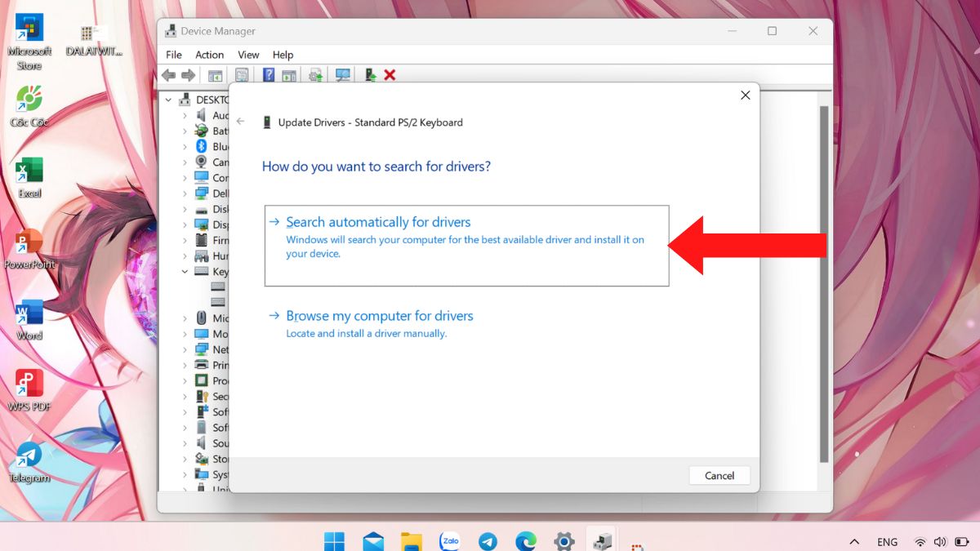The width and height of the screenshot is (980, 551).
Task: Select the Telegram desktop shortcut
Action: point(29,462)
